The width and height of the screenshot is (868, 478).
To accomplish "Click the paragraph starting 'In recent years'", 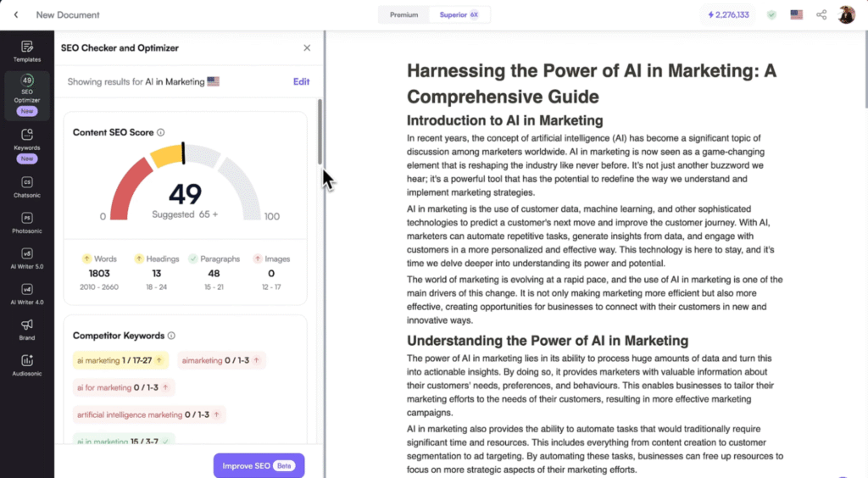I will pyautogui.click(x=586, y=165).
